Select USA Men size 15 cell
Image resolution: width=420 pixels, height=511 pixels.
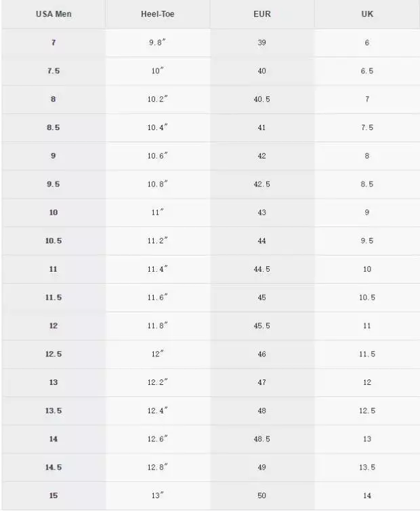54,495
